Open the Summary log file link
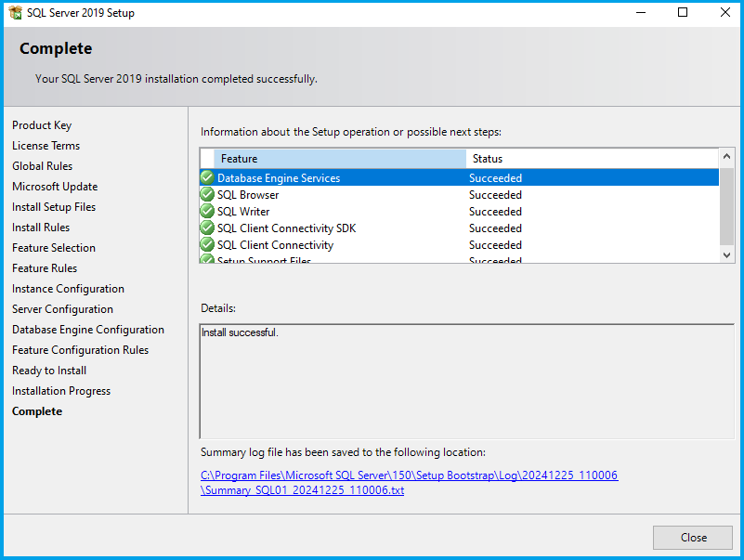Screen dimensions: 744x560 click(x=409, y=483)
